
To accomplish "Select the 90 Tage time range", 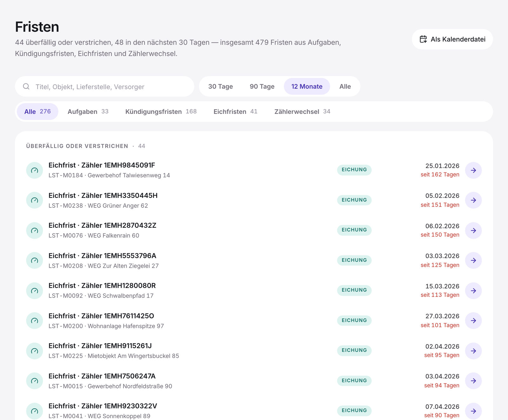I will [x=262, y=86].
